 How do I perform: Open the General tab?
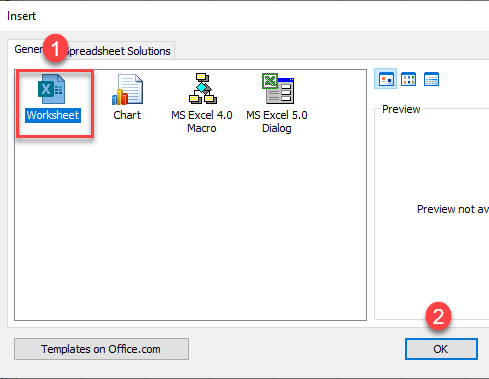(29, 50)
